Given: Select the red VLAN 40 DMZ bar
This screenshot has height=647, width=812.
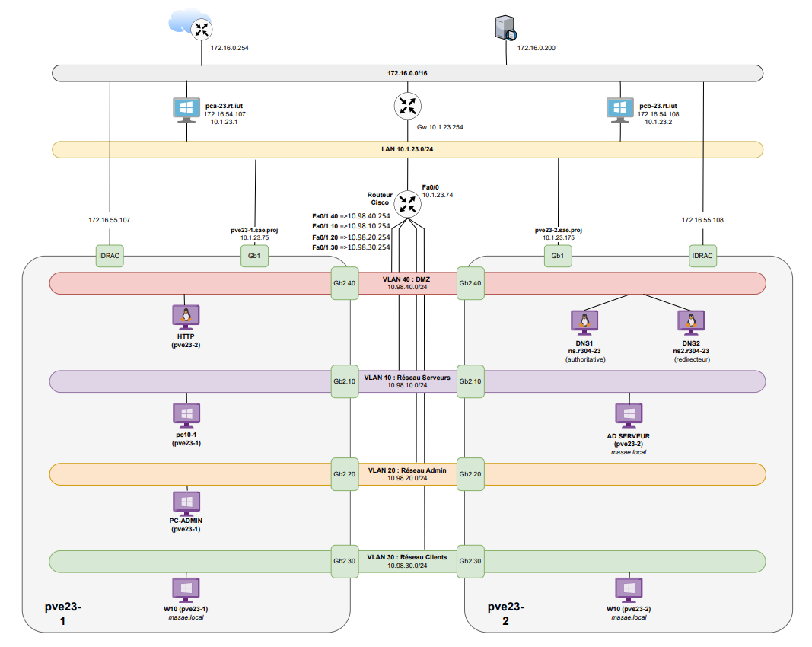Looking at the screenshot, I should click(190, 283).
